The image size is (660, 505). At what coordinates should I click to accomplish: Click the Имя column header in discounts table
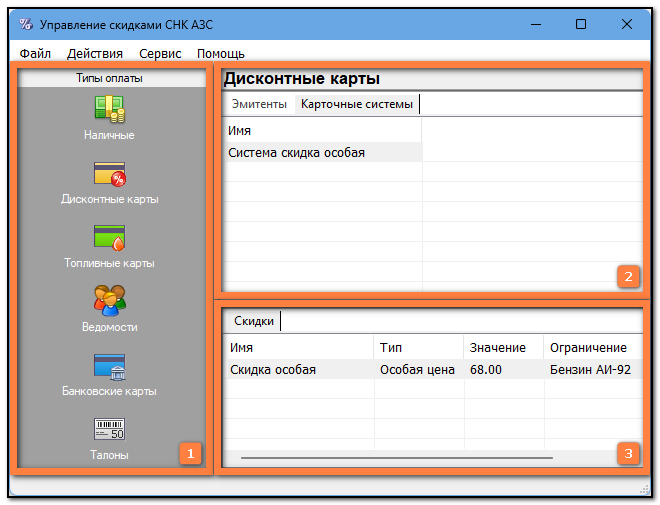(298, 348)
